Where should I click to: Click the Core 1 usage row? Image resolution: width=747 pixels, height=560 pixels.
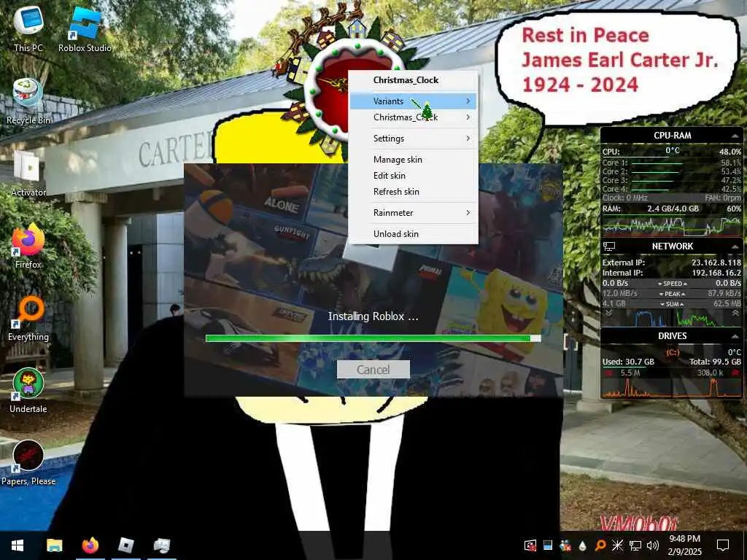672,163
